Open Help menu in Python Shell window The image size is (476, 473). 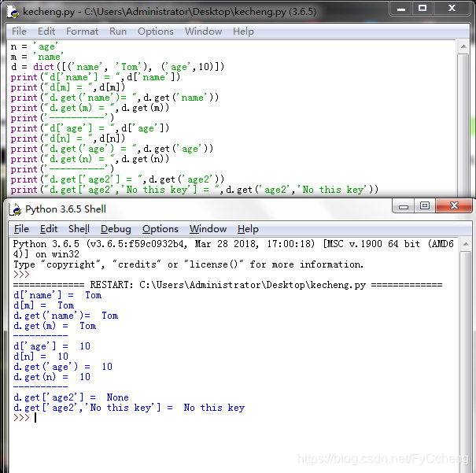click(x=248, y=229)
